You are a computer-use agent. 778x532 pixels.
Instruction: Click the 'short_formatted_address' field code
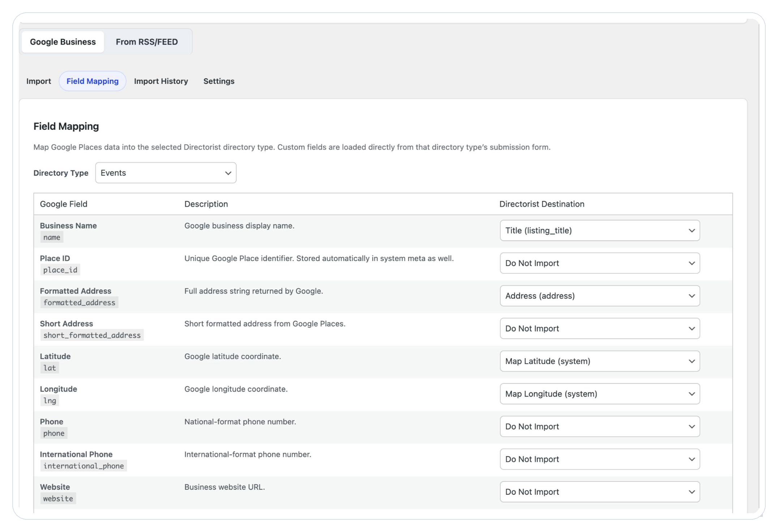point(92,335)
